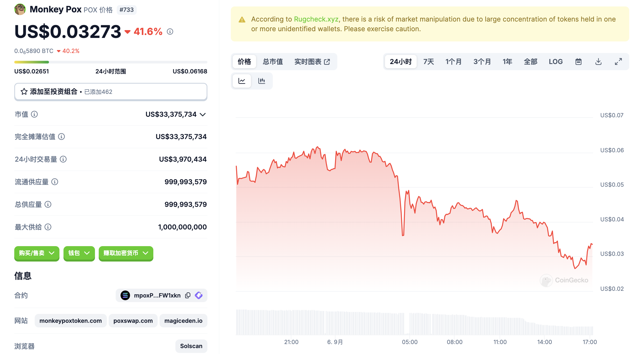644x354 pixels.
Task: Select the 7天 time range
Action: coord(429,62)
